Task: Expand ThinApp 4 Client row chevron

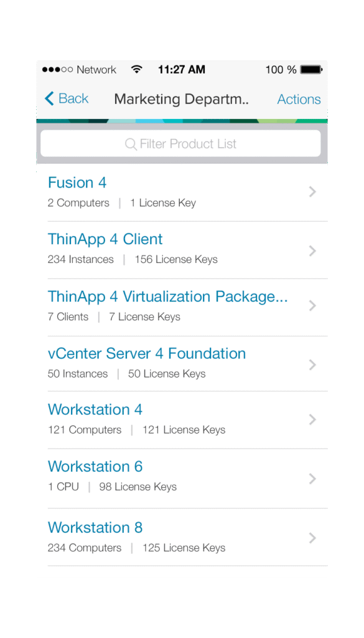Action: (x=312, y=250)
